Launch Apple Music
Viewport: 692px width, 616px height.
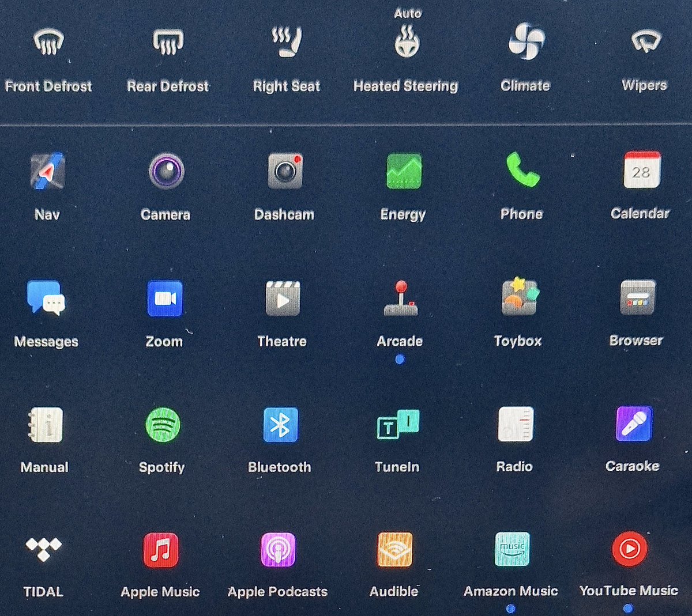point(161,550)
